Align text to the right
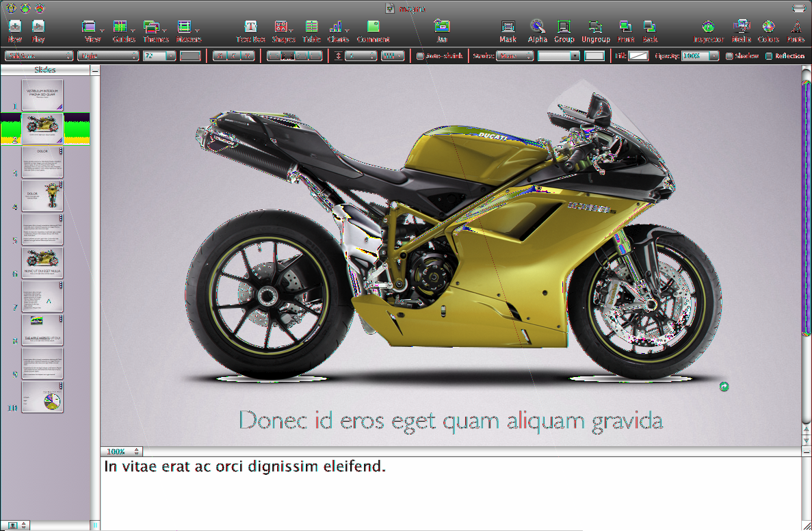The image size is (812, 531). click(x=302, y=56)
